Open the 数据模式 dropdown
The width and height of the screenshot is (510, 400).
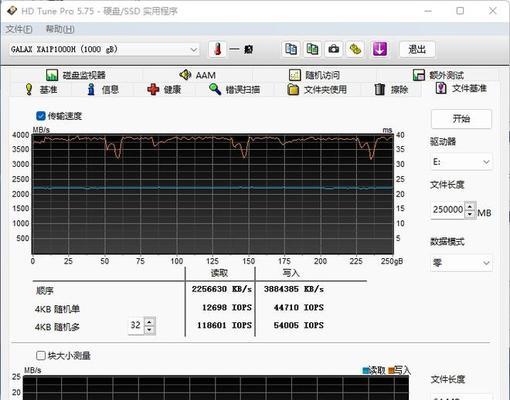click(461, 263)
